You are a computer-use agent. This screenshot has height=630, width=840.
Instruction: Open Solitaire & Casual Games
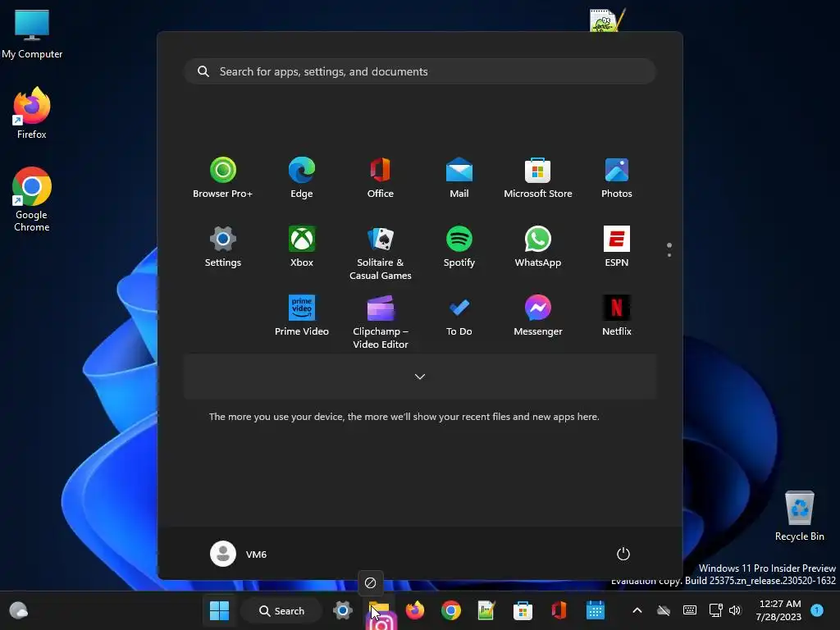coord(381,253)
